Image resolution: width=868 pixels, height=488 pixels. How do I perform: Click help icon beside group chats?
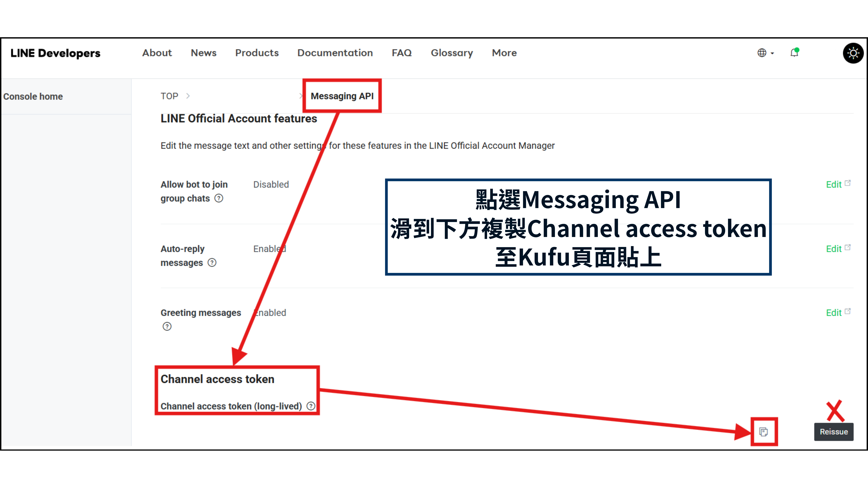[x=219, y=198]
